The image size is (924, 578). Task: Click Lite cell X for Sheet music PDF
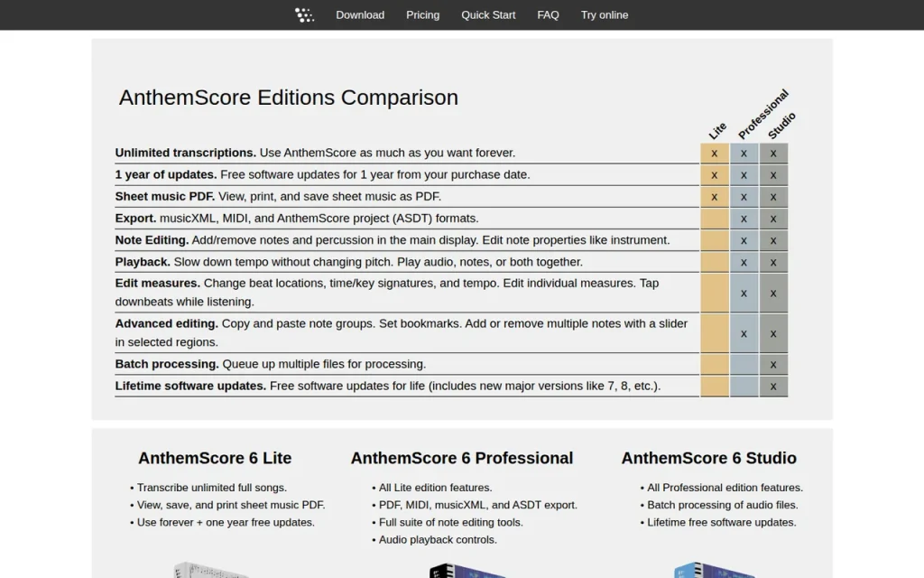coord(715,197)
